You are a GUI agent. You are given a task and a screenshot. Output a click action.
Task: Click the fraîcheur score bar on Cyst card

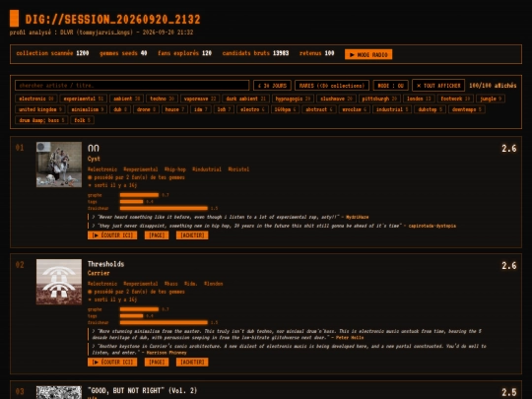(x=164, y=208)
